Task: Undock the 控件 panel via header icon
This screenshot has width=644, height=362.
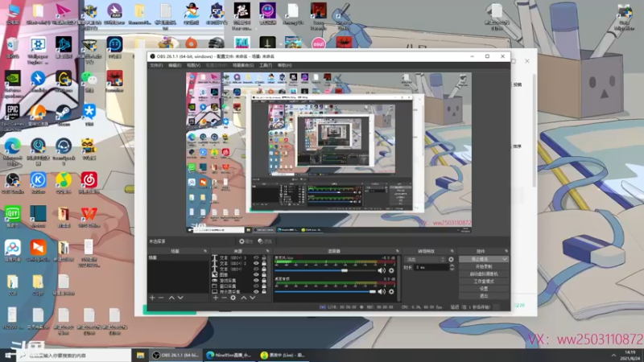Action: (506, 251)
